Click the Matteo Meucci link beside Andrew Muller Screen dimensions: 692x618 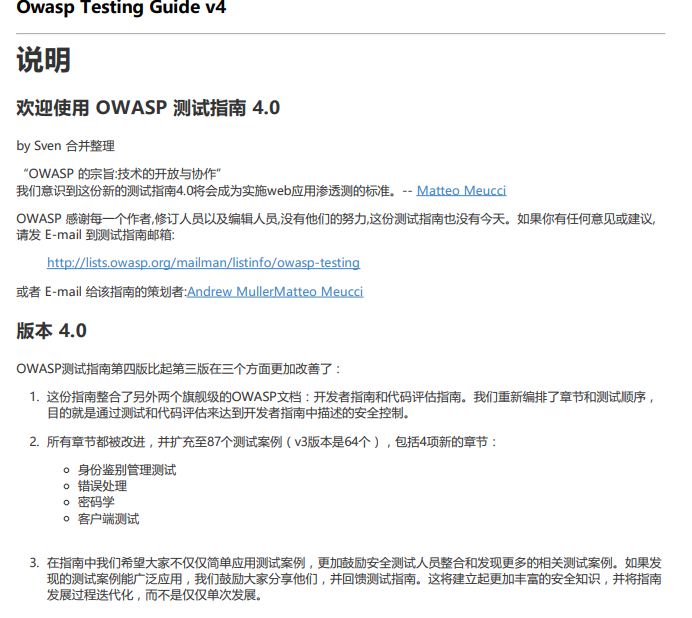click(319, 292)
